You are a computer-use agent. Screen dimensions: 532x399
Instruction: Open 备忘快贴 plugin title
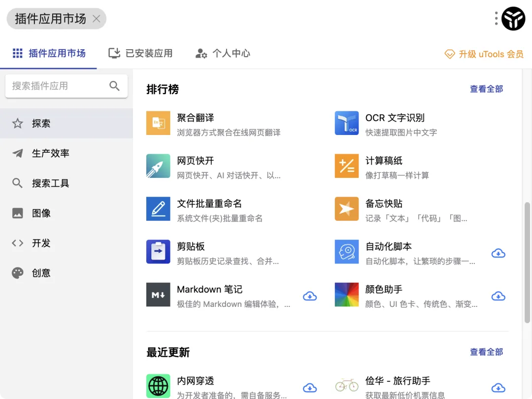384,203
